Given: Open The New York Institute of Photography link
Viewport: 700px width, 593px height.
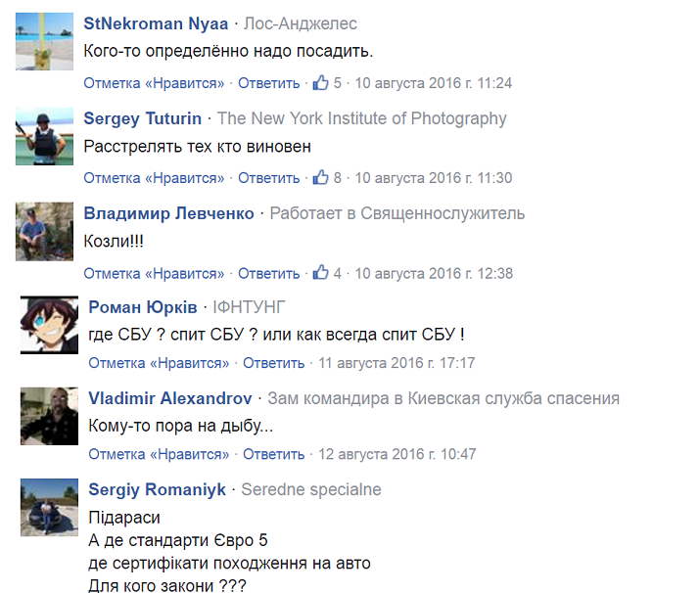Looking at the screenshot, I should (361, 118).
